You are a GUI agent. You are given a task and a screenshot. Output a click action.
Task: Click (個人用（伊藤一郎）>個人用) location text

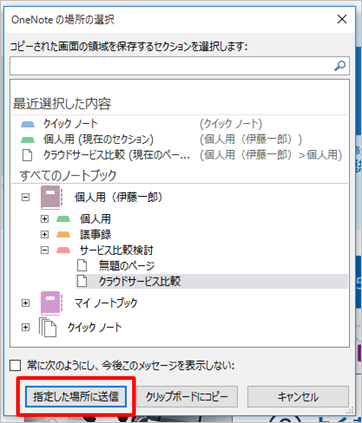[x=271, y=155]
